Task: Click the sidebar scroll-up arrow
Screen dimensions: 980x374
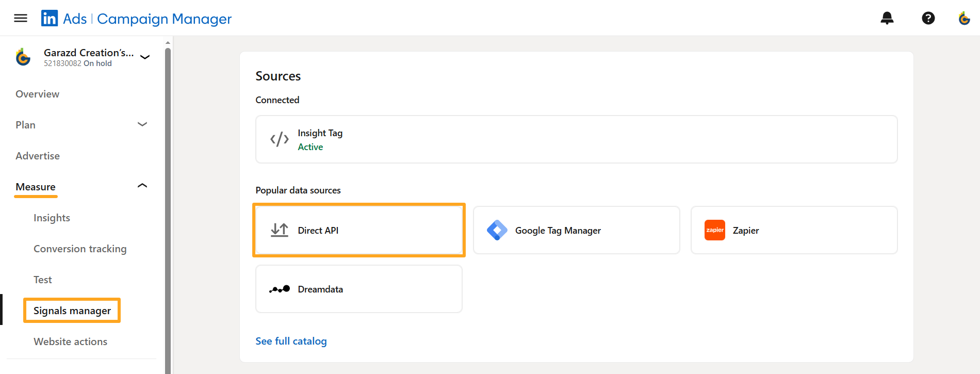Action: coord(168,43)
